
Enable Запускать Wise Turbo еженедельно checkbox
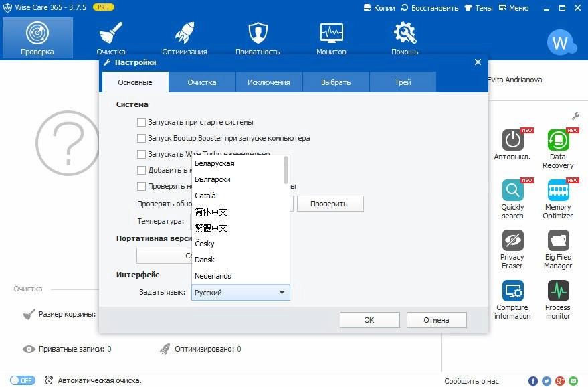(x=141, y=154)
